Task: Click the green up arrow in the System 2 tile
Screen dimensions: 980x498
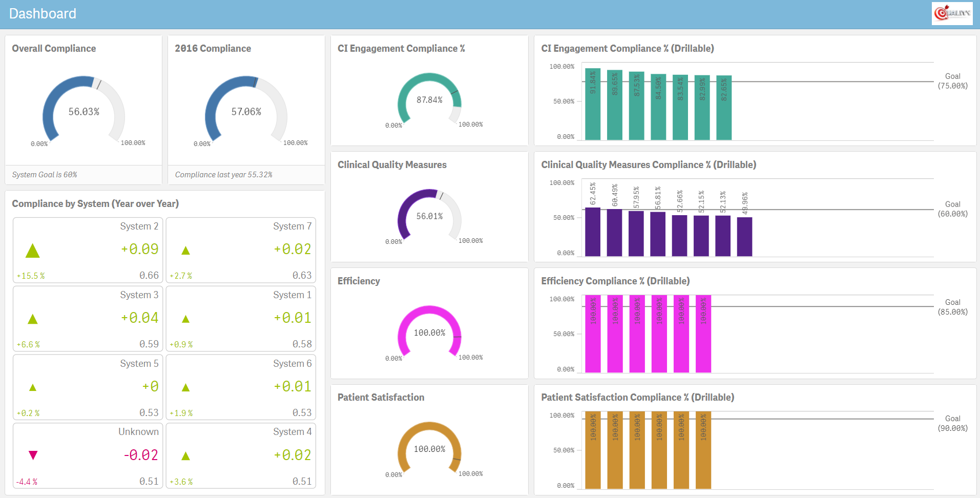Action: 33,251
